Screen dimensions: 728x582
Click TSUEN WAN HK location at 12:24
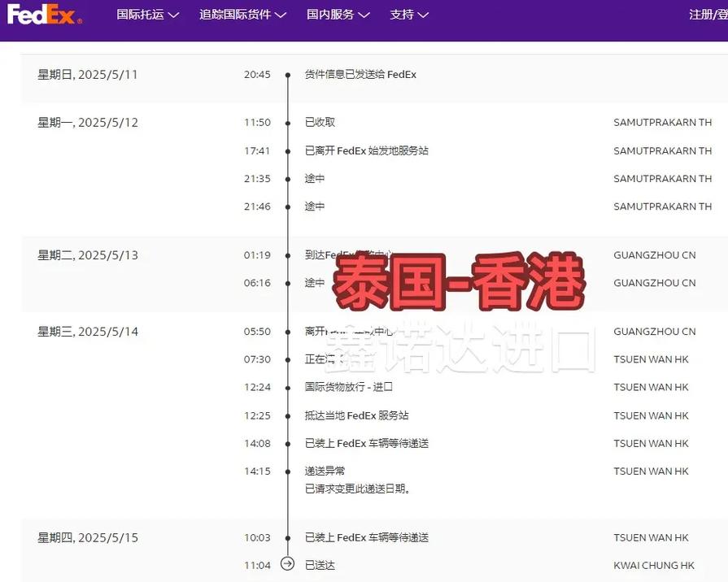click(x=651, y=388)
